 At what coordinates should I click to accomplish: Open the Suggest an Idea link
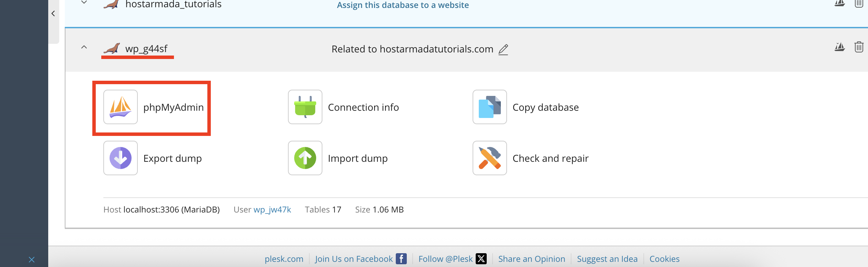click(607, 259)
